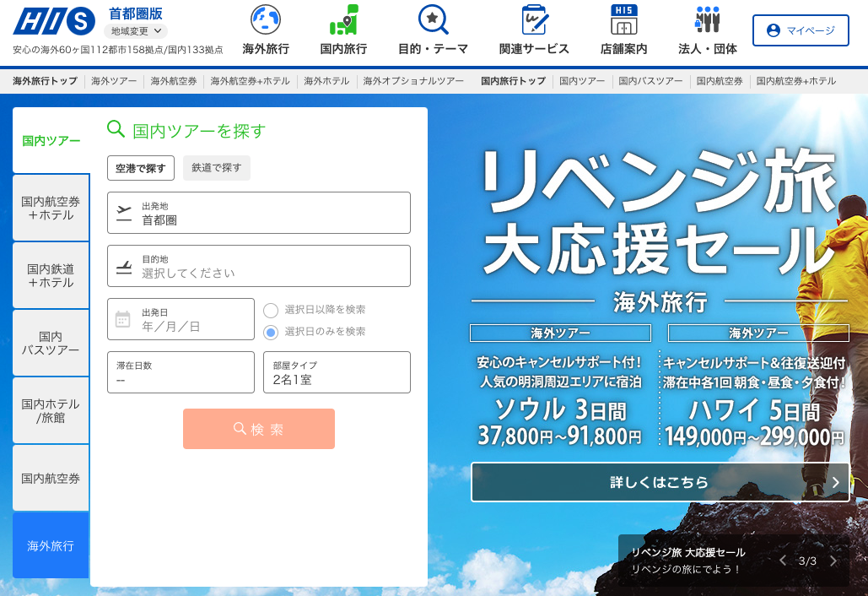Open 海外航空券+ホテル subnav link
The width and height of the screenshot is (868, 596).
(250, 81)
